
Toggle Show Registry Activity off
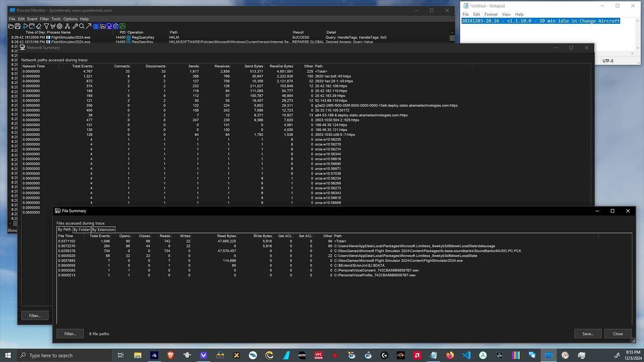[96, 26]
